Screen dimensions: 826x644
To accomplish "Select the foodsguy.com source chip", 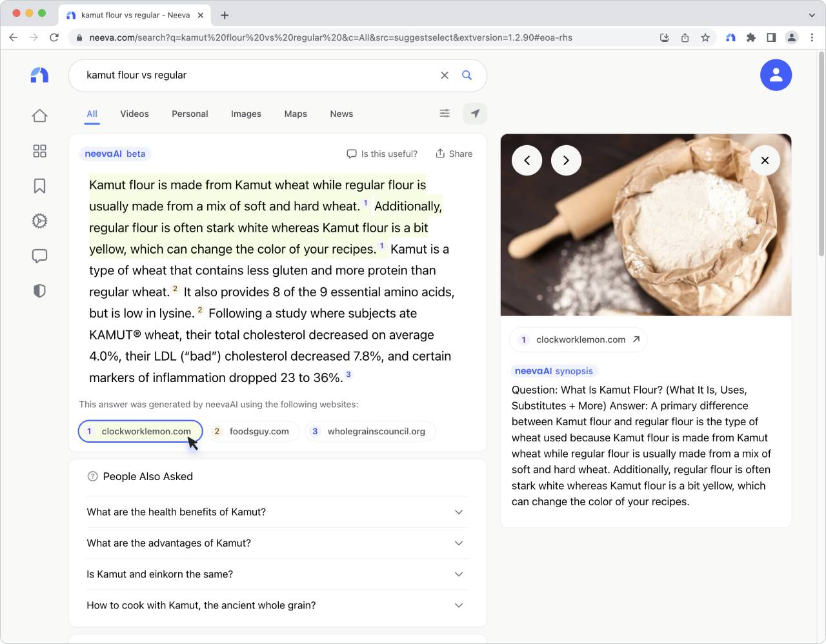I will pos(254,431).
